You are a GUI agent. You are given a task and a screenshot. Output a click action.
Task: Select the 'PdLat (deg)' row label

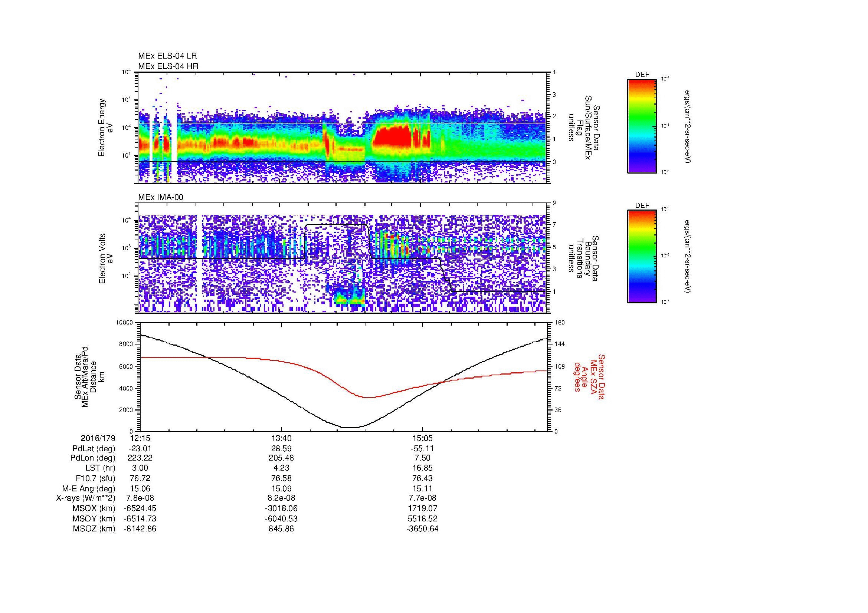click(94, 449)
